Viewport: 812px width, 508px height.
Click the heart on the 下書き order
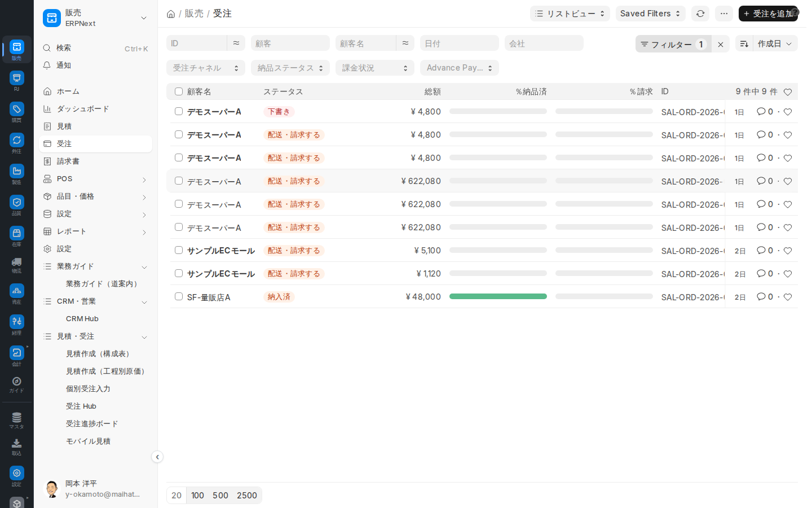[788, 112]
